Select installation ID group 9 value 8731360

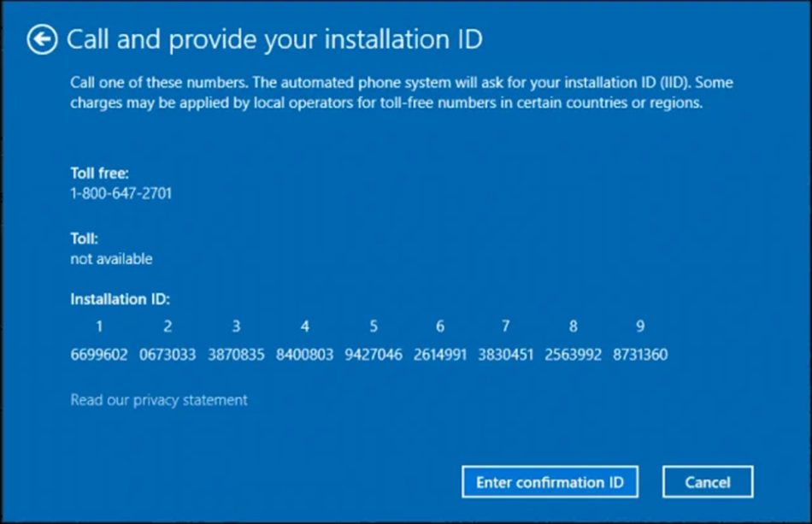[640, 354]
